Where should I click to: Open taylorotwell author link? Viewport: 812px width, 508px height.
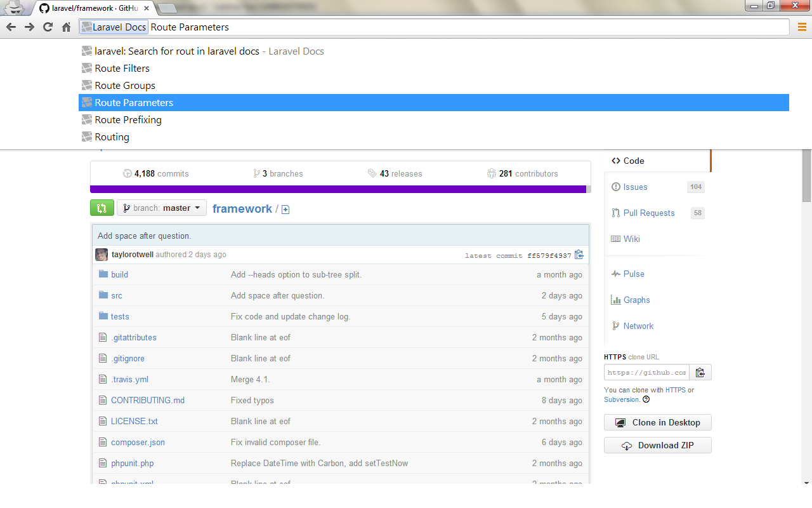pos(133,255)
